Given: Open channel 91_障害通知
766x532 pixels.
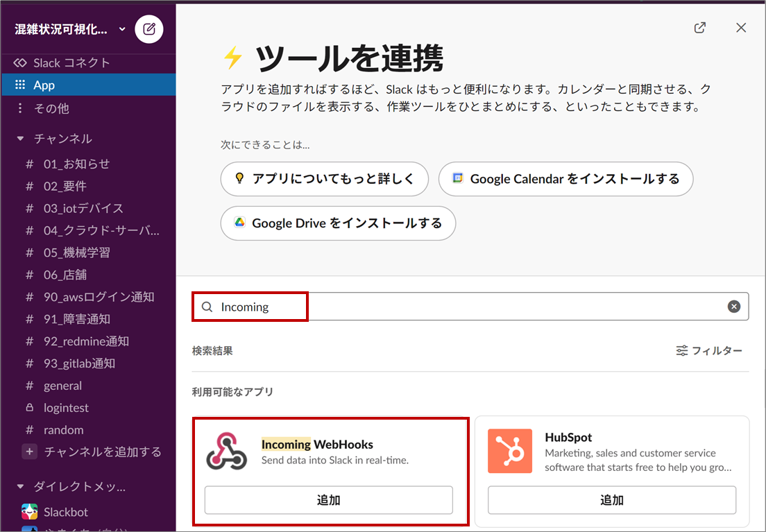Looking at the screenshot, I should click(x=77, y=319).
